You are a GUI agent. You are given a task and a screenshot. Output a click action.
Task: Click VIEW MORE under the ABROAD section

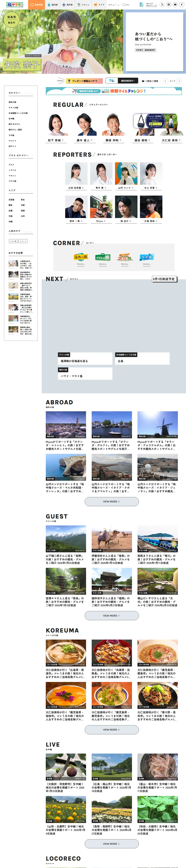[112, 501]
